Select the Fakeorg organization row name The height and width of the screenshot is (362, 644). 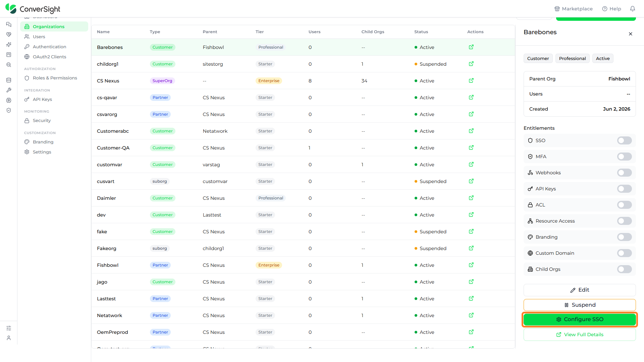point(107,248)
